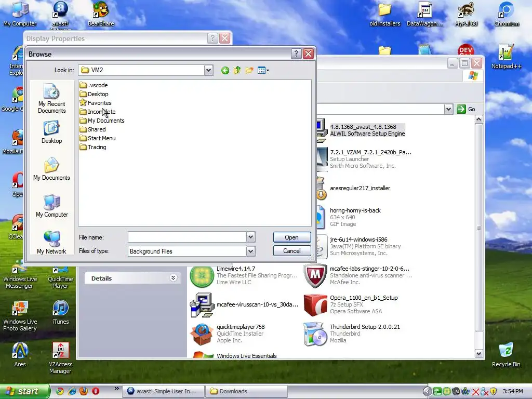Select the old installers desktop folder

pos(385,14)
